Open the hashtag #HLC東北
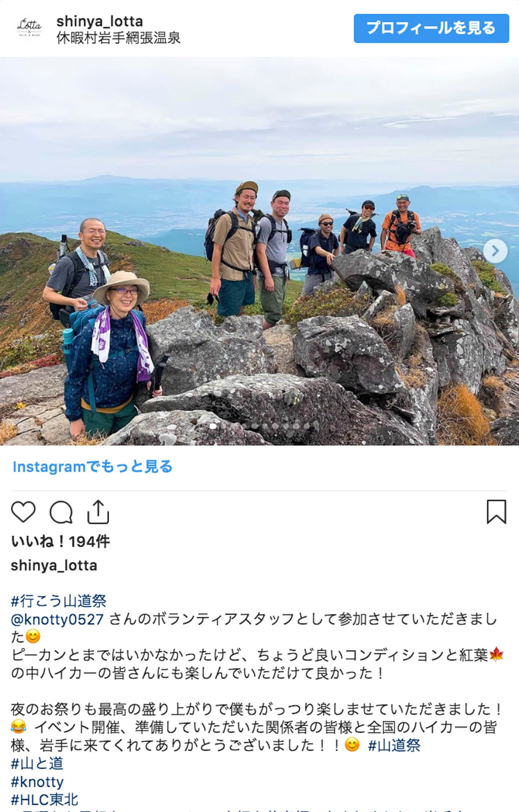519x812 pixels. (x=45, y=799)
